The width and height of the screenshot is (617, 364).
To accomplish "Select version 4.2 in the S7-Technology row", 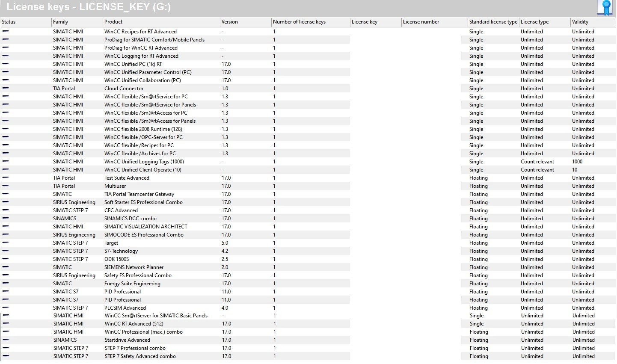I will tap(225, 251).
